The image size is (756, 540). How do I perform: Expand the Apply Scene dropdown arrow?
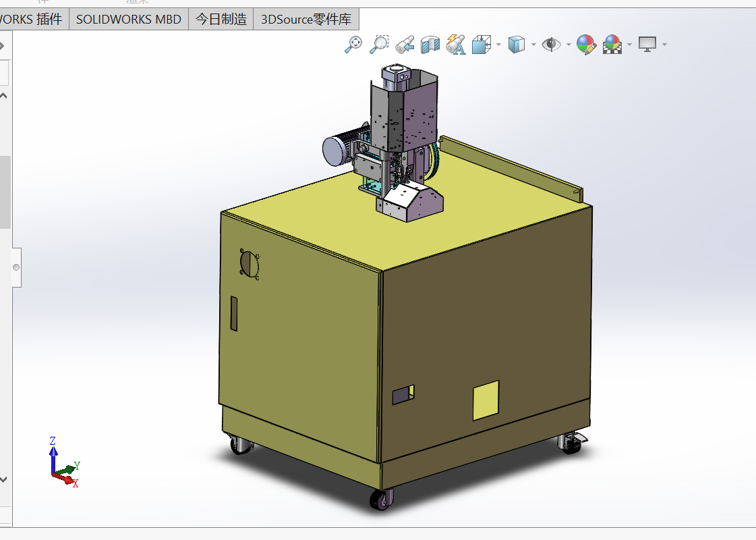tap(630, 45)
